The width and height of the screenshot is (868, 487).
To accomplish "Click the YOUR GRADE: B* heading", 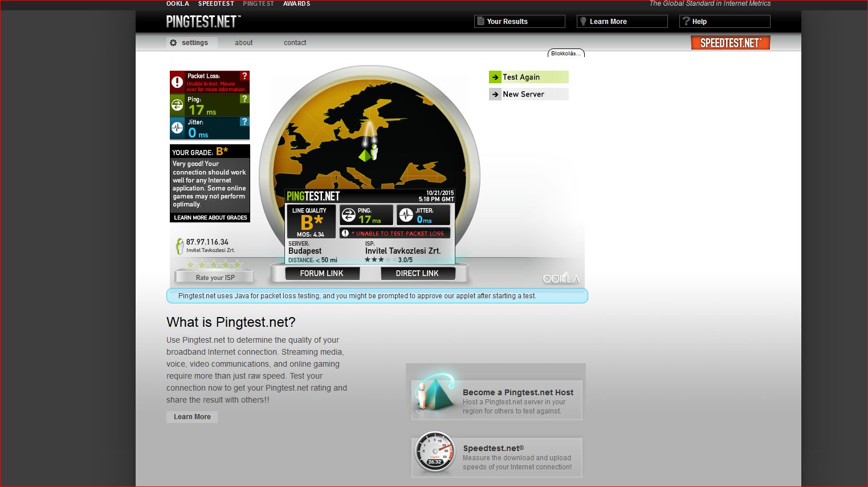I will point(200,152).
